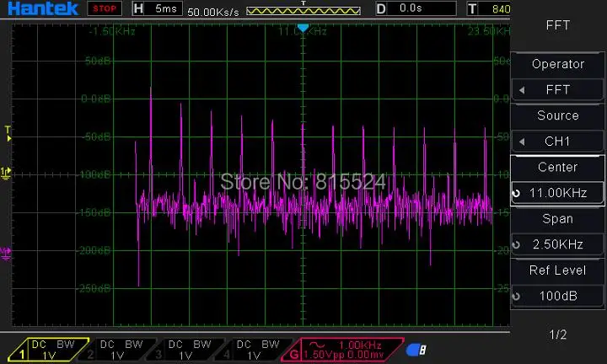Select channel 2 DC 1V tab
Screen dimensions: 607x364
tap(117, 350)
